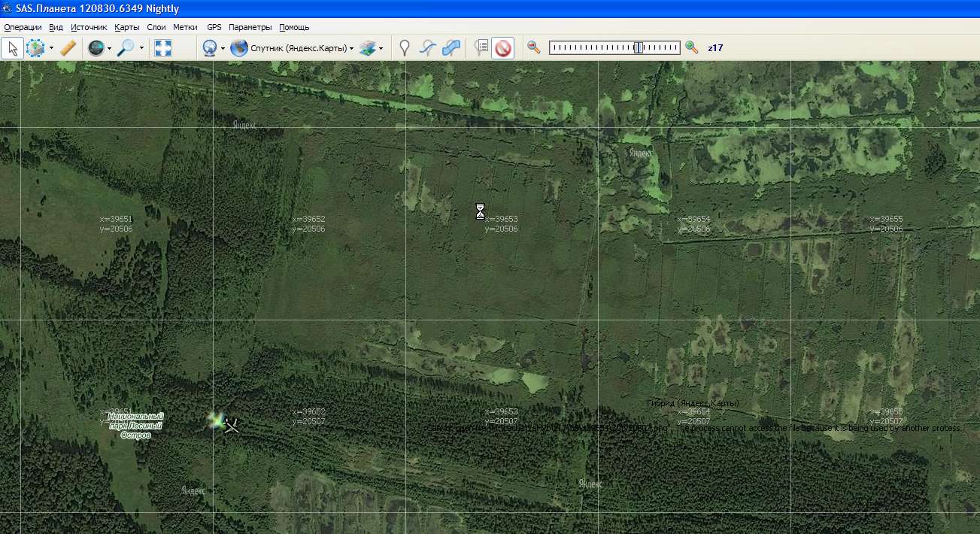Select the add polygon tool
Viewport: 980px width, 534px height.
coord(451,48)
